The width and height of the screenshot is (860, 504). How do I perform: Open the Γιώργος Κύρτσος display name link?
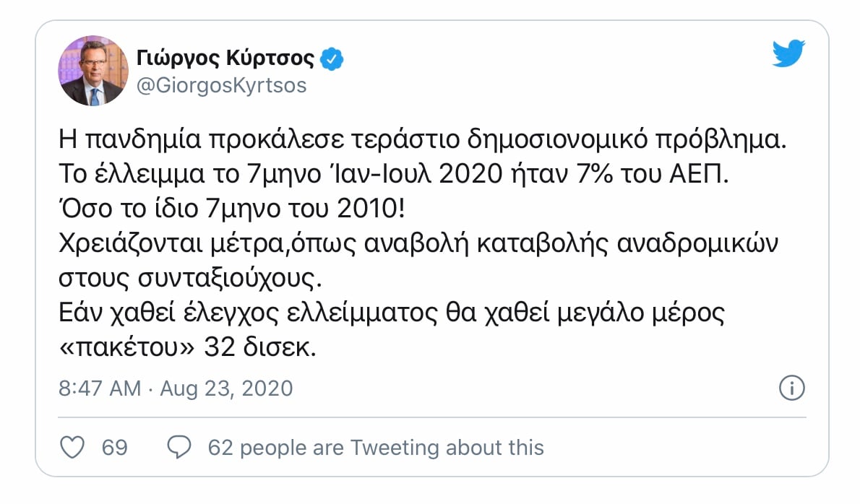coord(225,58)
